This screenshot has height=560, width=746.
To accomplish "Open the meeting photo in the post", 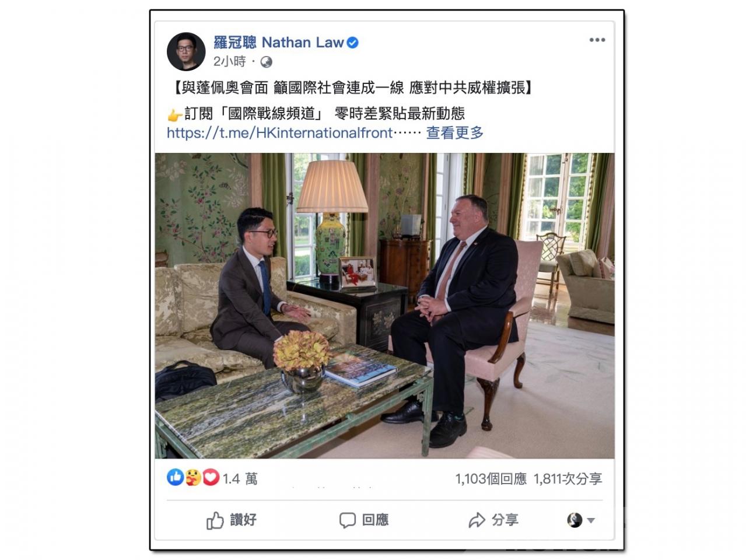I will coord(384,306).
